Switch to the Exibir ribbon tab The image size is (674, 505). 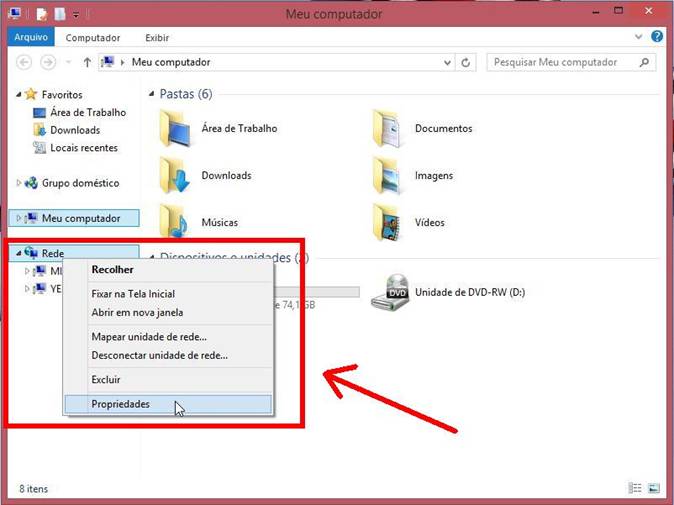[x=157, y=38]
